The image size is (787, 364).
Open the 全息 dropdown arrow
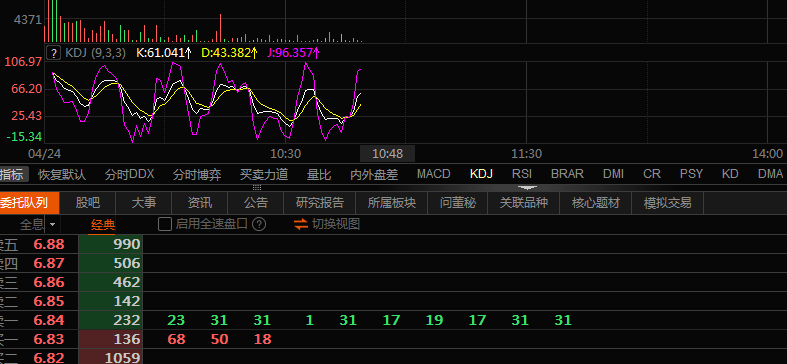click(x=52, y=224)
